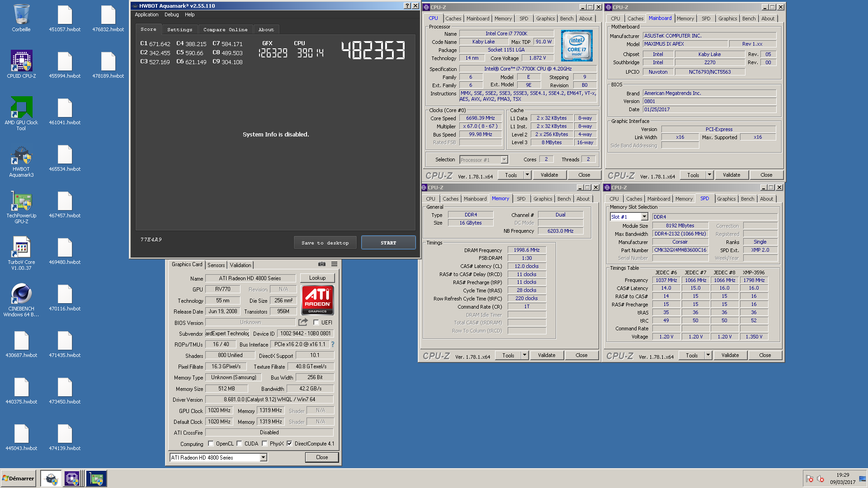Select the 474139.hwbot file icon
This screenshot has height=488, width=868.
click(65, 437)
